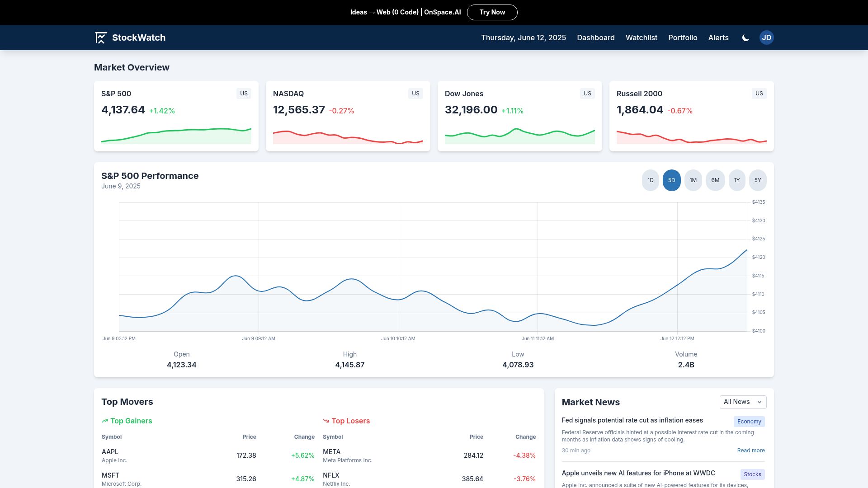Open Fed signals potential rate cut headline
The width and height of the screenshot is (868, 488).
click(x=632, y=420)
